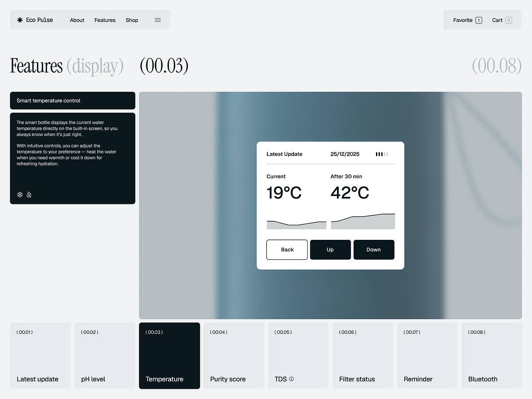
Task: Navigate to the Shop menu item
Action: (x=132, y=20)
